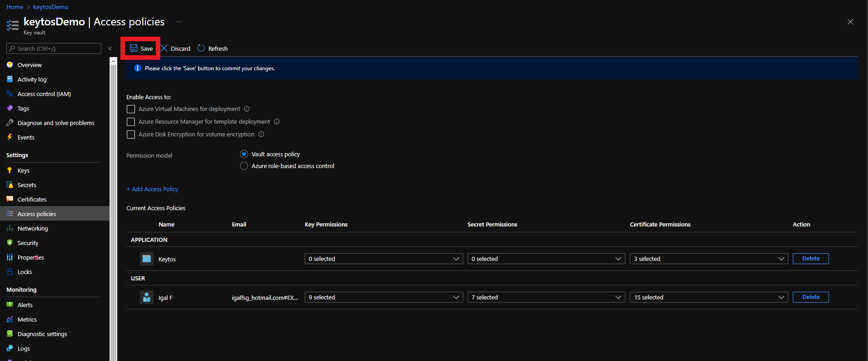868x361 pixels.
Task: Delete the Keytos access policy
Action: [x=810, y=259]
